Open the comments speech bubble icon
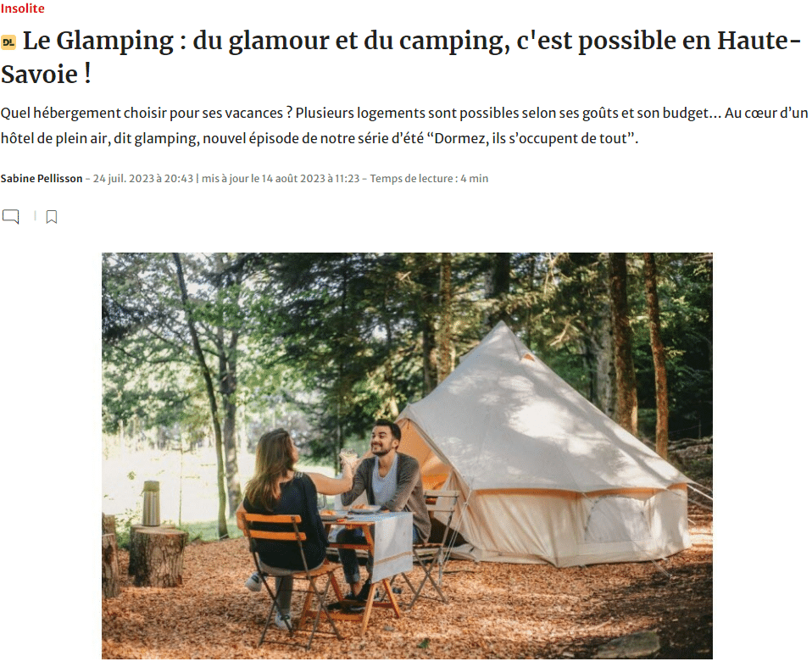This screenshot has height=667, width=812. (11, 216)
